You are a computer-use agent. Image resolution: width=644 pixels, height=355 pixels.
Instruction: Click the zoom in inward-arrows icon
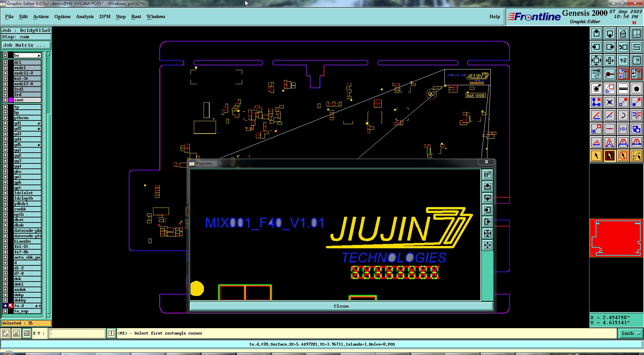pos(596,60)
